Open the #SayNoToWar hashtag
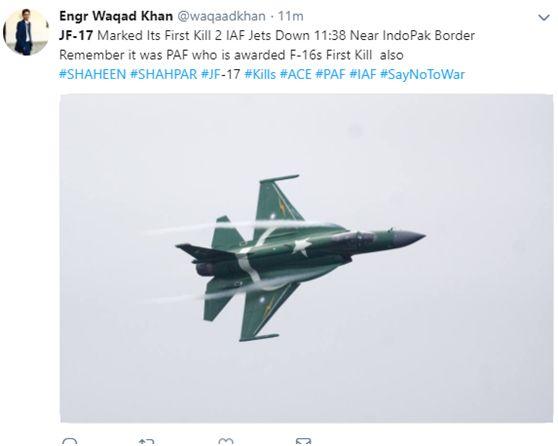The width and height of the screenshot is (558, 446). click(422, 74)
